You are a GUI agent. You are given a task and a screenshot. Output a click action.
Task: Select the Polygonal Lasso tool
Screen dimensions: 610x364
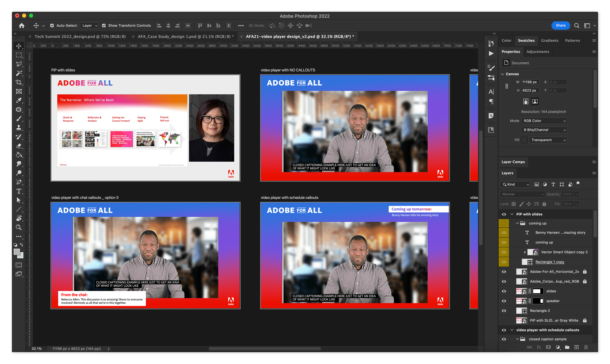(x=19, y=64)
